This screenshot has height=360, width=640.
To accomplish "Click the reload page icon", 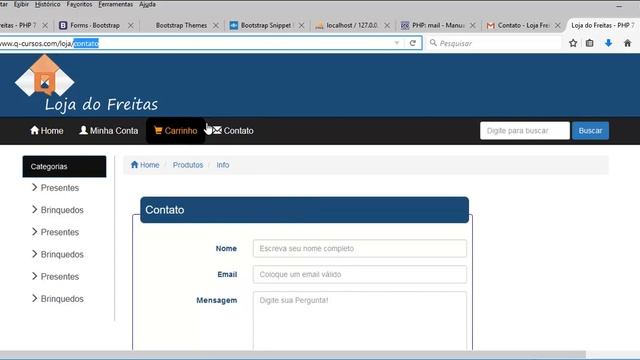I will (413, 43).
